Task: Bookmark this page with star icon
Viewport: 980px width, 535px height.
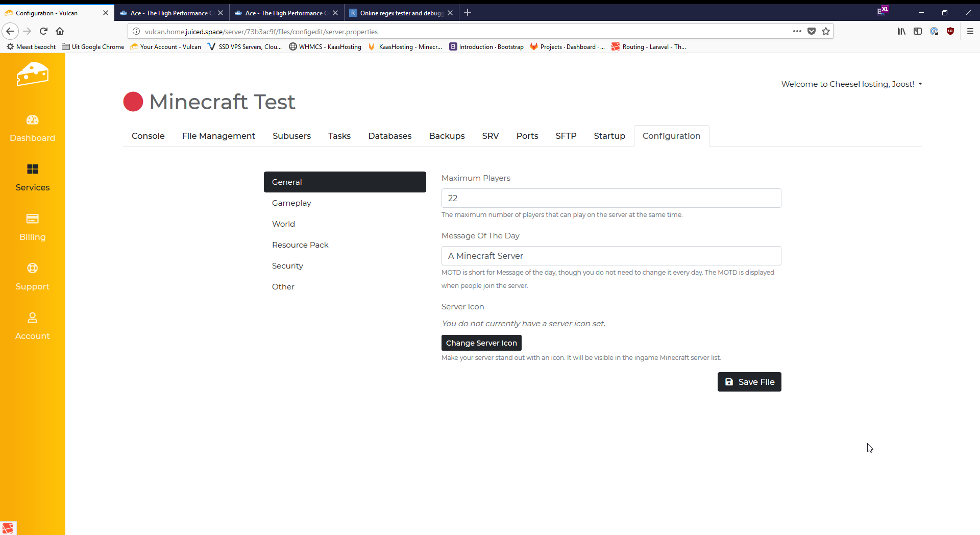Action: coord(826,32)
